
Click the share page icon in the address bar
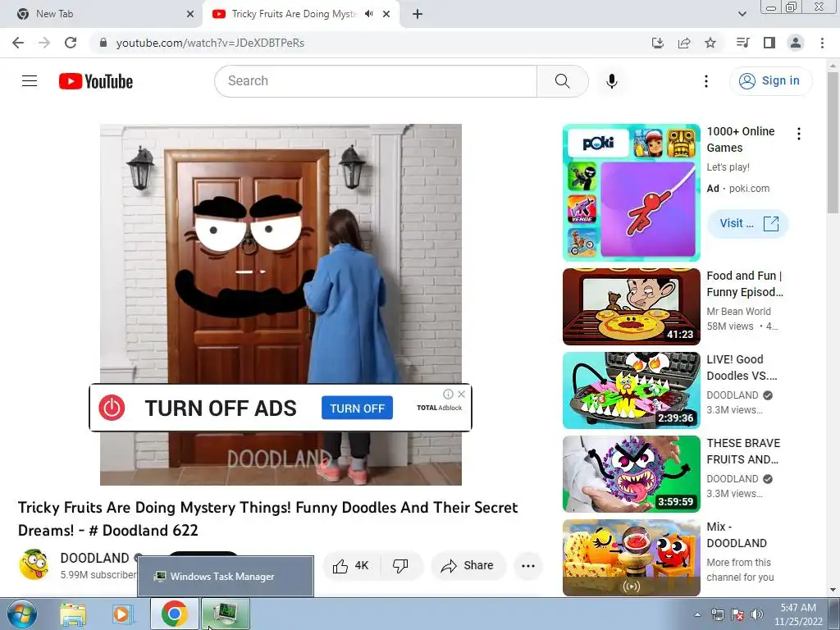point(684,43)
